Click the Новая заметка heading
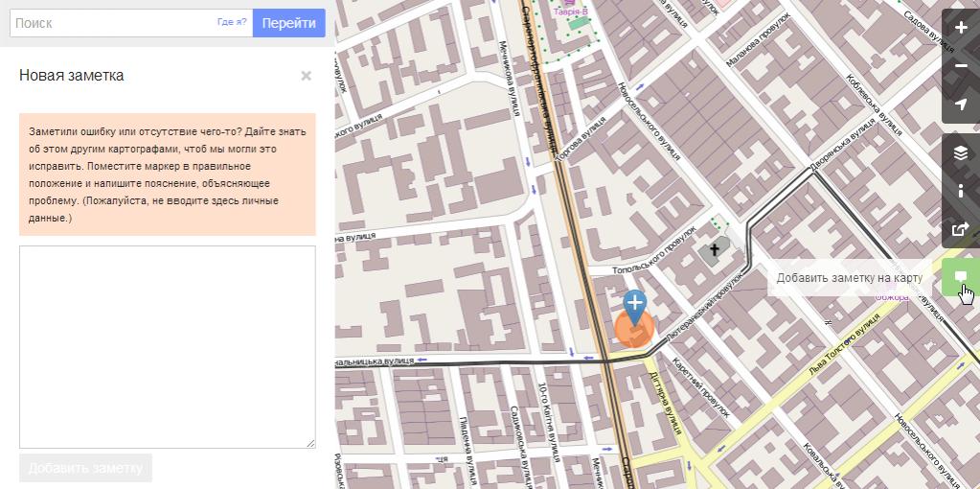 (x=71, y=76)
